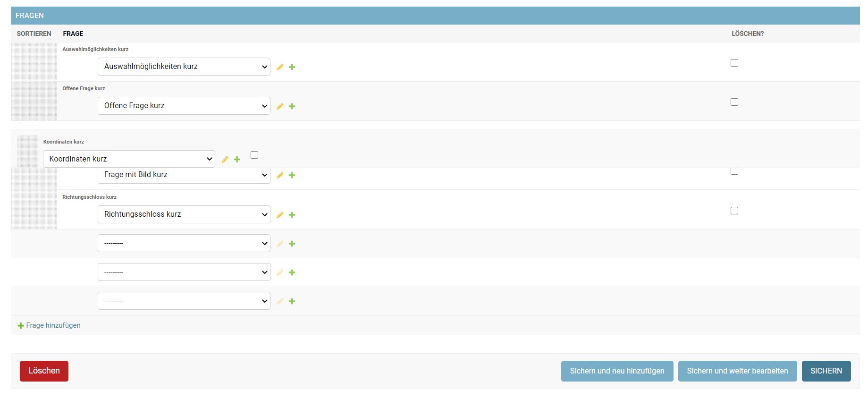Click pencil icon next to Offene Frage kurz
This screenshot has width=868, height=399.
click(280, 106)
